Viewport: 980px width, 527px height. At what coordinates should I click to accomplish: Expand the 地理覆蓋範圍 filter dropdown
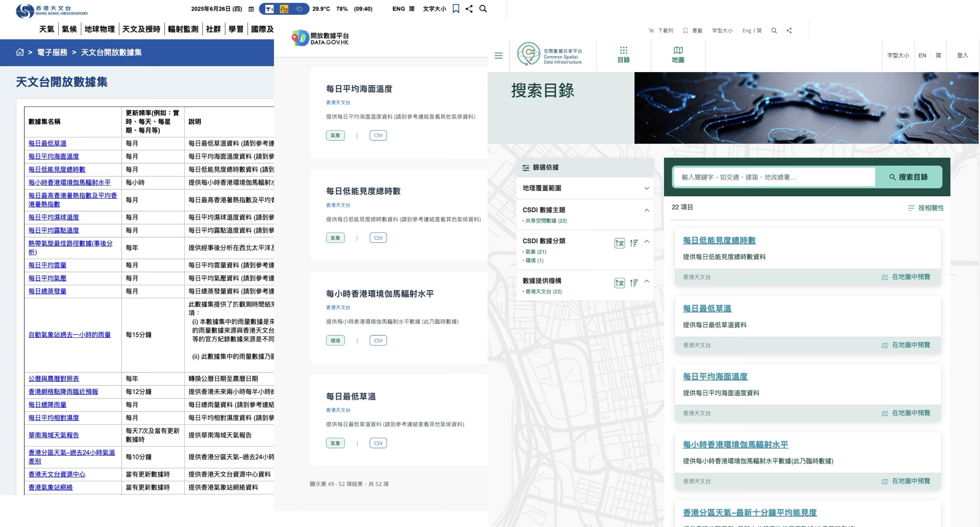pyautogui.click(x=646, y=188)
